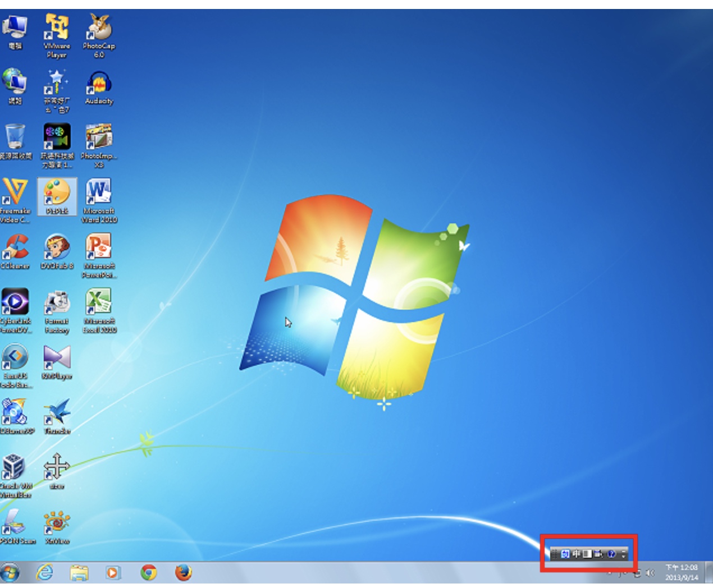Open the clock showing 12:08

pyautogui.click(x=682, y=572)
